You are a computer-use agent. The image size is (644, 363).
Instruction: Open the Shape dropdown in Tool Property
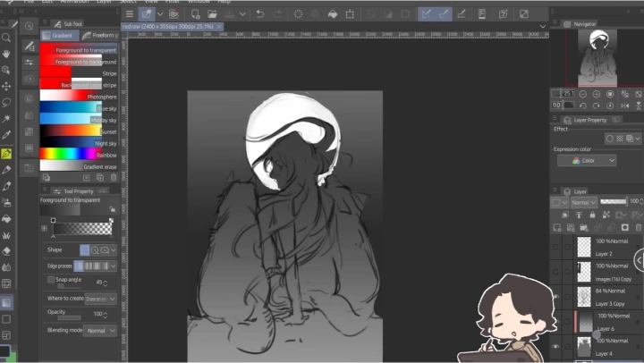click(113, 250)
